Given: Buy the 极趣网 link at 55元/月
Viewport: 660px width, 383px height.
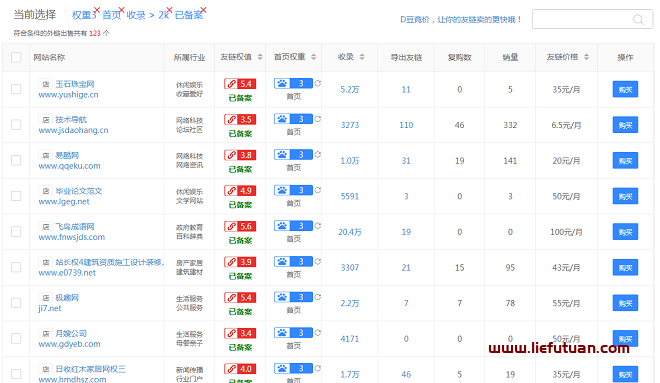Looking at the screenshot, I should 625,303.
